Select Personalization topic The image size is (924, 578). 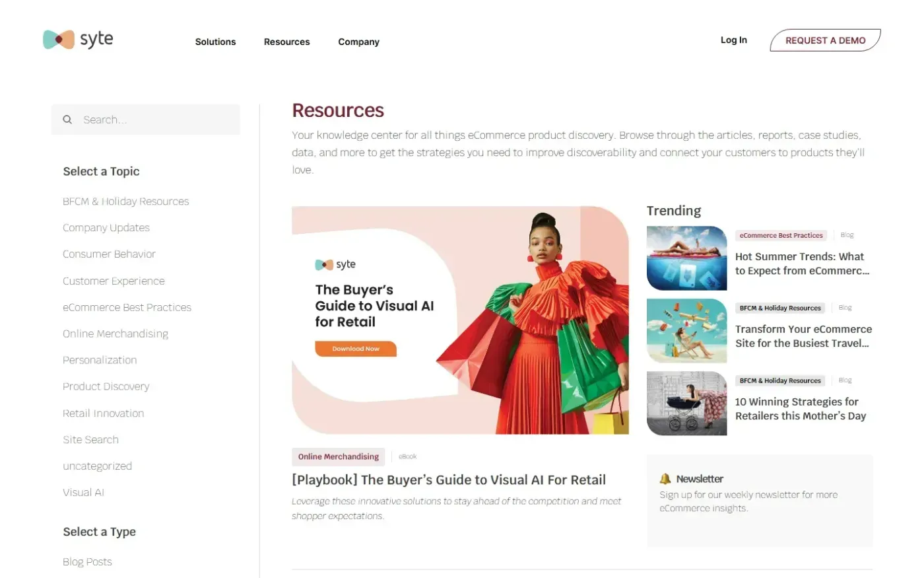tap(100, 360)
